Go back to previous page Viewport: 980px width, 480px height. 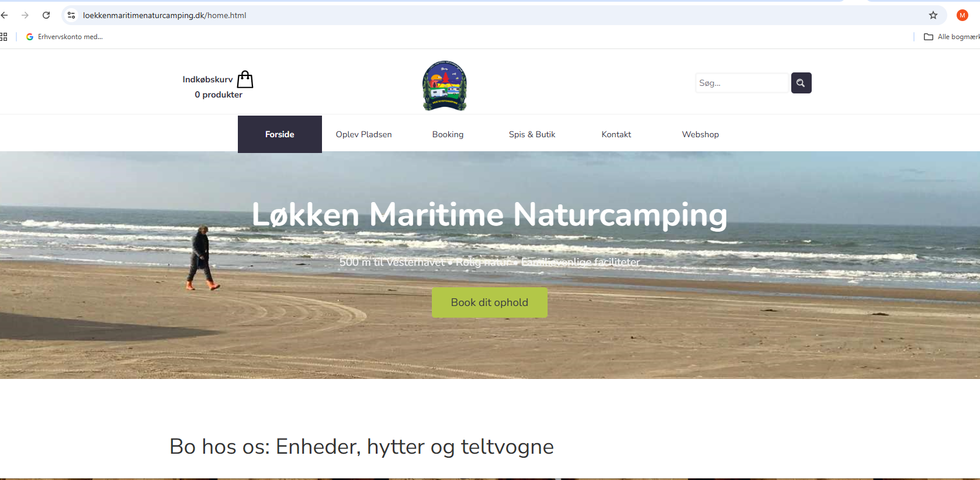point(5,15)
